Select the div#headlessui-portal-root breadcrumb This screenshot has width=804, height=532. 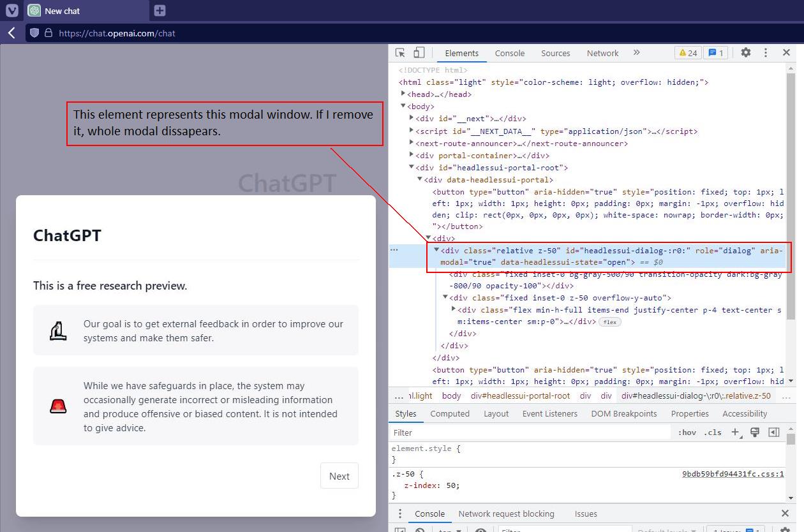coord(521,395)
